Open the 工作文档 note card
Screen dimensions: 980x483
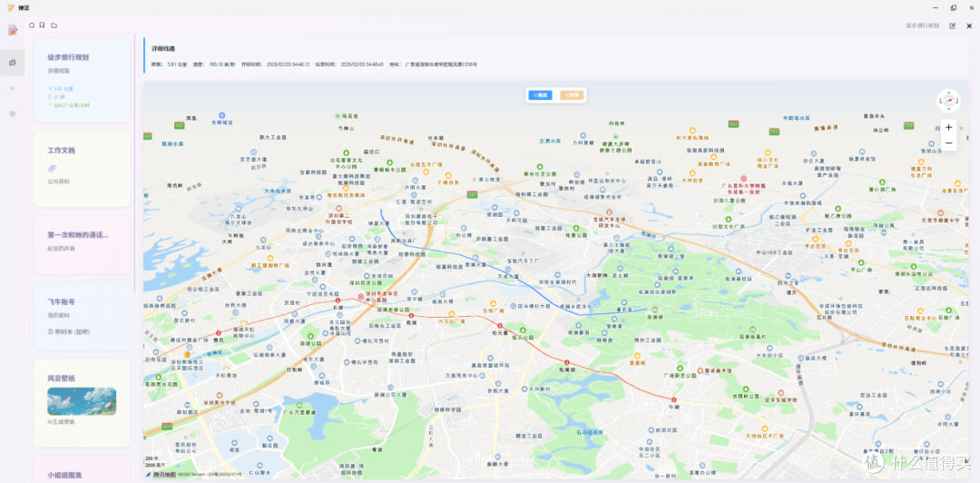click(x=82, y=168)
